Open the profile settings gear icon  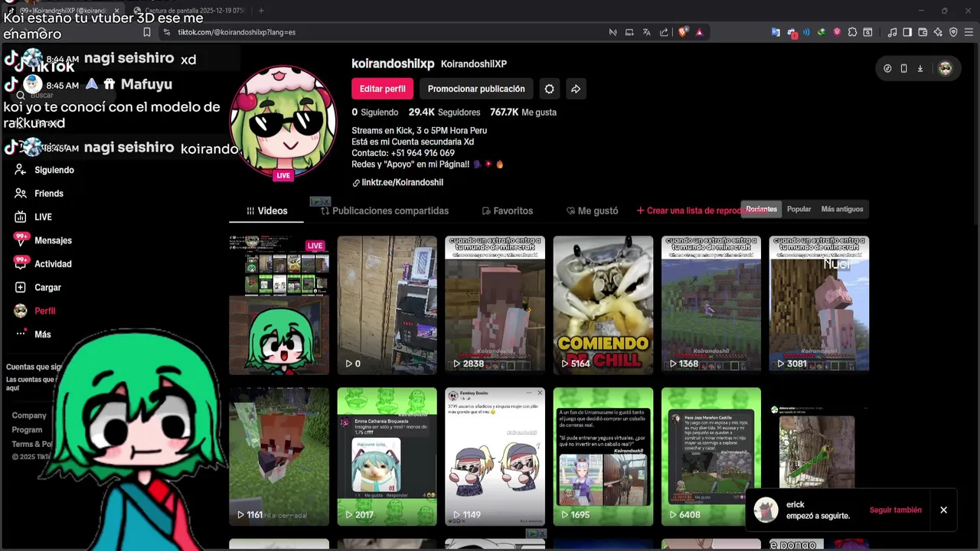[x=549, y=89]
